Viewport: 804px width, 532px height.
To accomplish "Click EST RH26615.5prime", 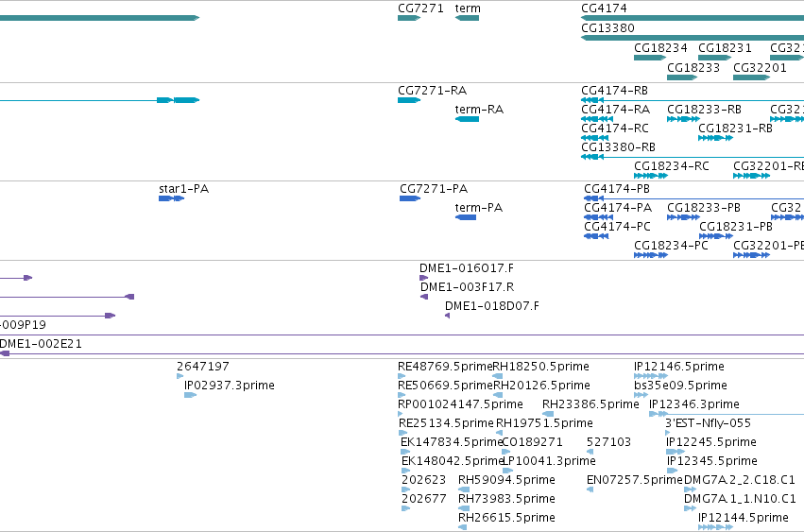I will pos(462,528).
